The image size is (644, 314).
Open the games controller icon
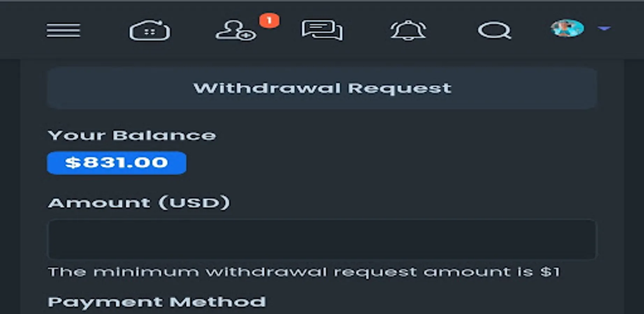pyautogui.click(x=150, y=30)
